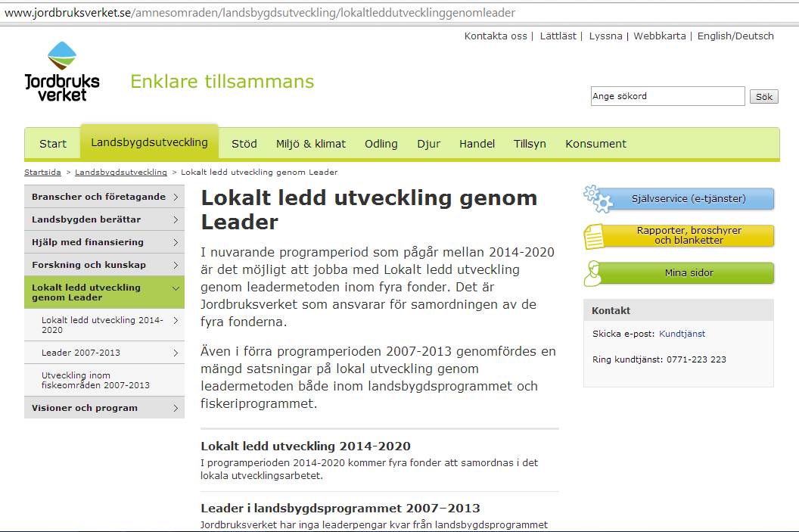Viewport: 799px width, 532px height.
Task: Click the Startsida breadcrumb link
Action: pos(42,173)
